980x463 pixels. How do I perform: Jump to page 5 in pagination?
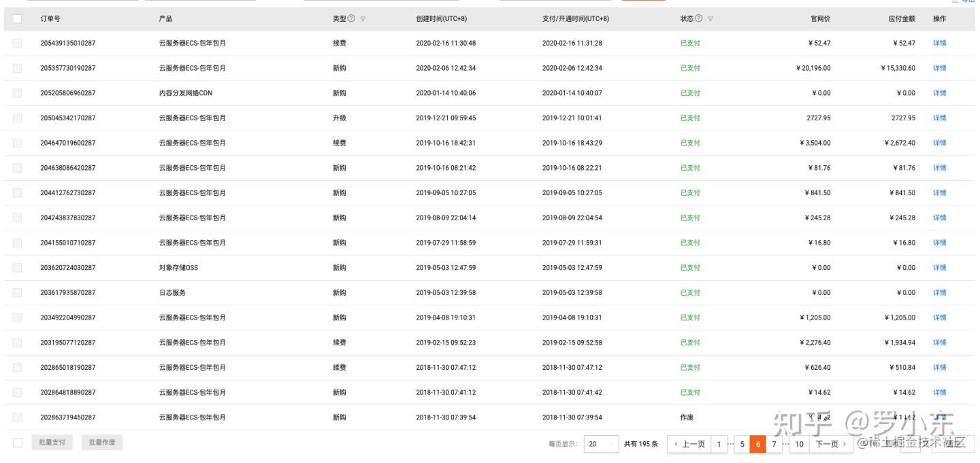742,444
